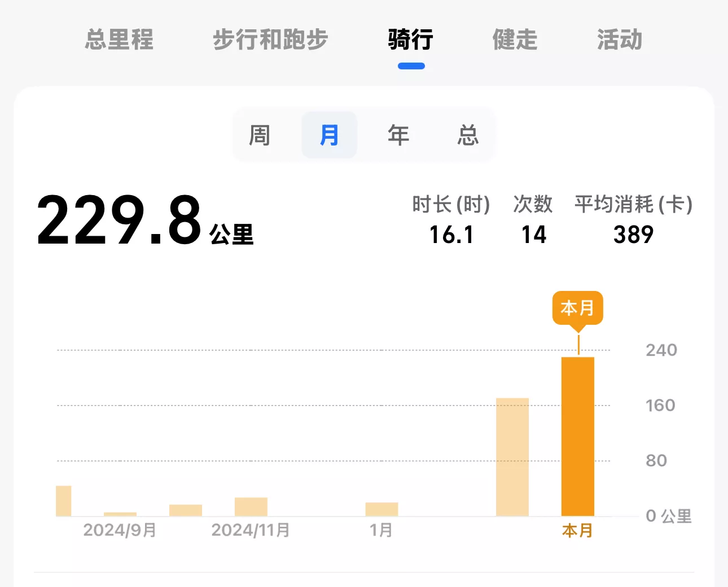This screenshot has width=728, height=587.
Task: Change the chart range to 年
Action: [398, 135]
